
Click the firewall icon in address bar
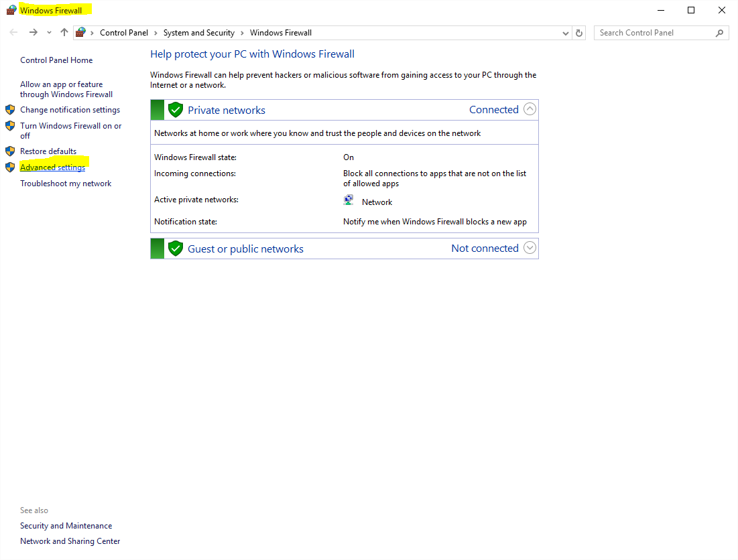(81, 32)
